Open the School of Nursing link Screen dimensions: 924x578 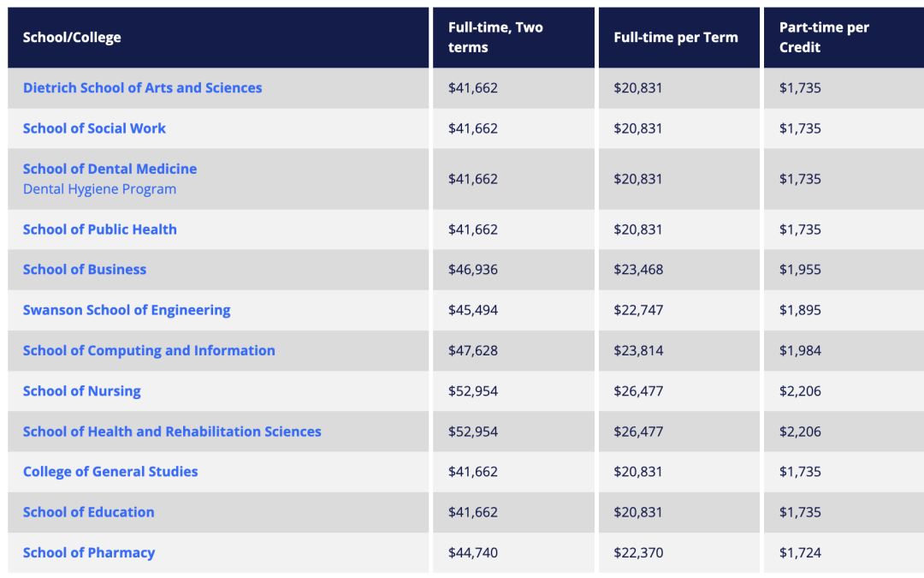81,391
